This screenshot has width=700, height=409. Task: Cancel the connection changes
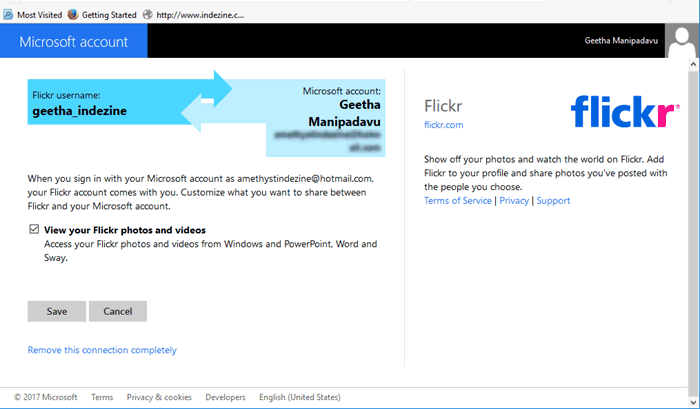point(118,311)
